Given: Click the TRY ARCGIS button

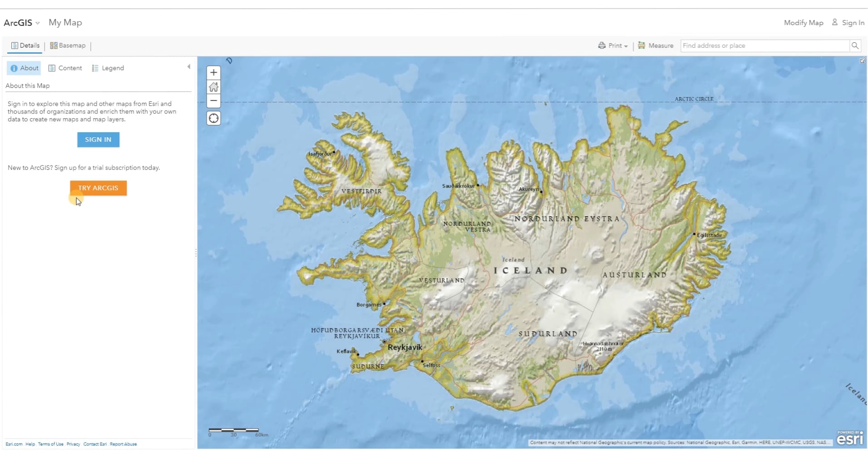Looking at the screenshot, I should (98, 188).
